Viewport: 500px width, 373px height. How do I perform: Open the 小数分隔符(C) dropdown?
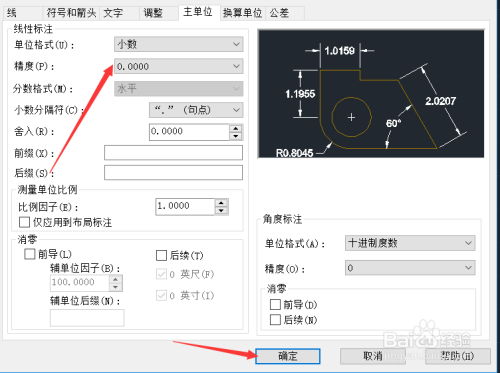click(x=196, y=110)
